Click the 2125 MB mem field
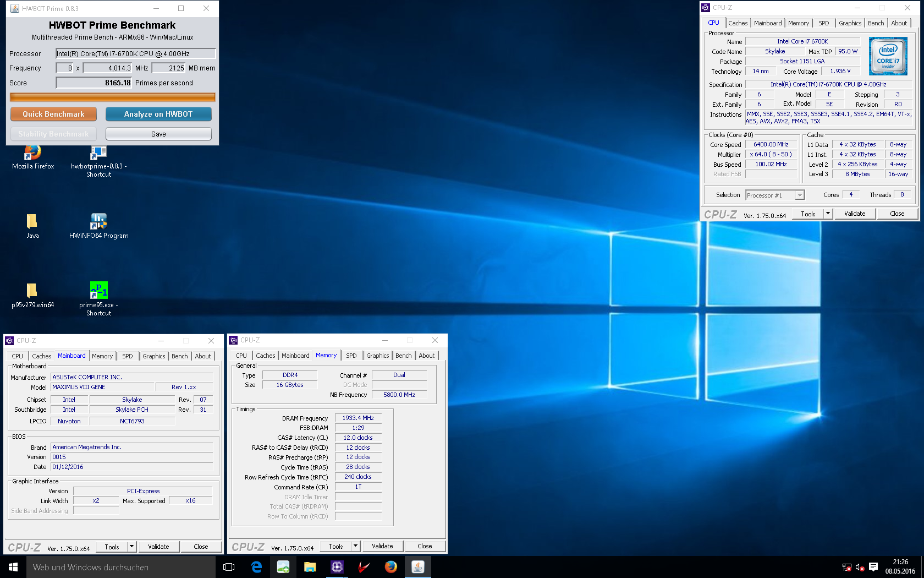 tap(169, 68)
